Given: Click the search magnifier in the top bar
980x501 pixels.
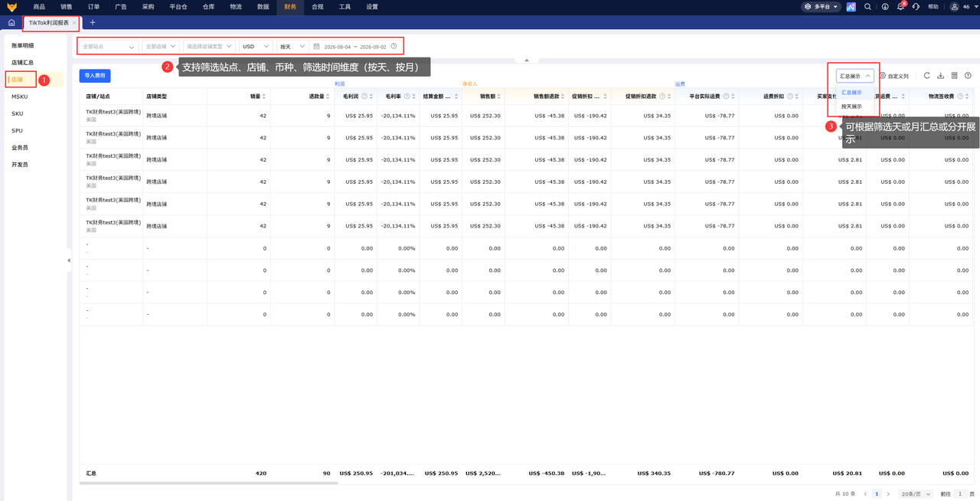Looking at the screenshot, I should 867,7.
